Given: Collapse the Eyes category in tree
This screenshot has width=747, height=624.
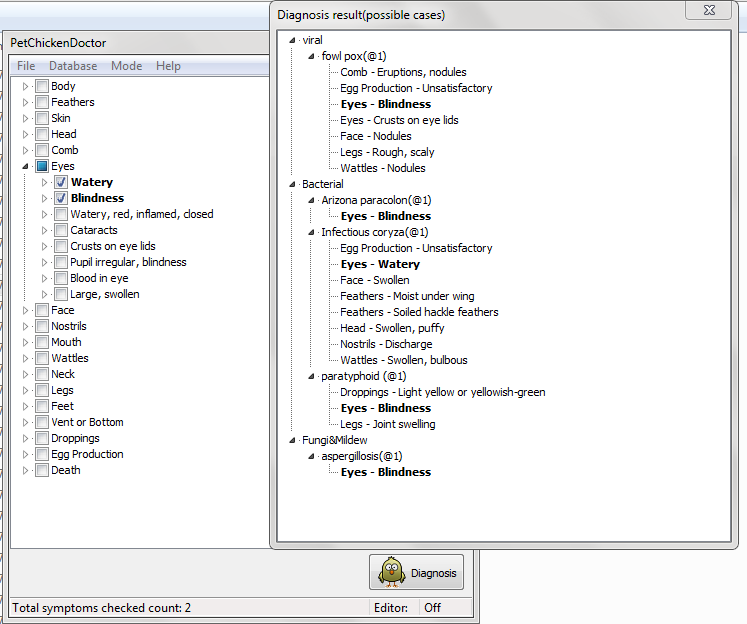Looking at the screenshot, I should tap(26, 166).
